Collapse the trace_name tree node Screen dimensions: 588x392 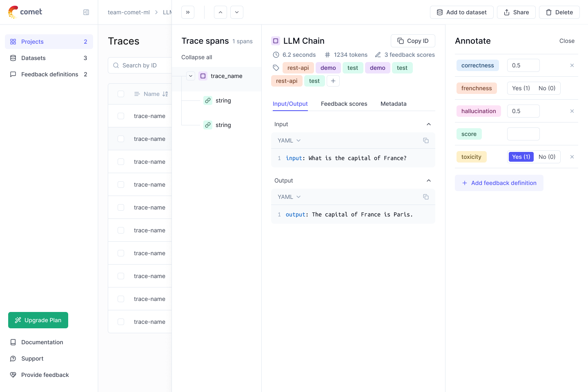pyautogui.click(x=191, y=76)
